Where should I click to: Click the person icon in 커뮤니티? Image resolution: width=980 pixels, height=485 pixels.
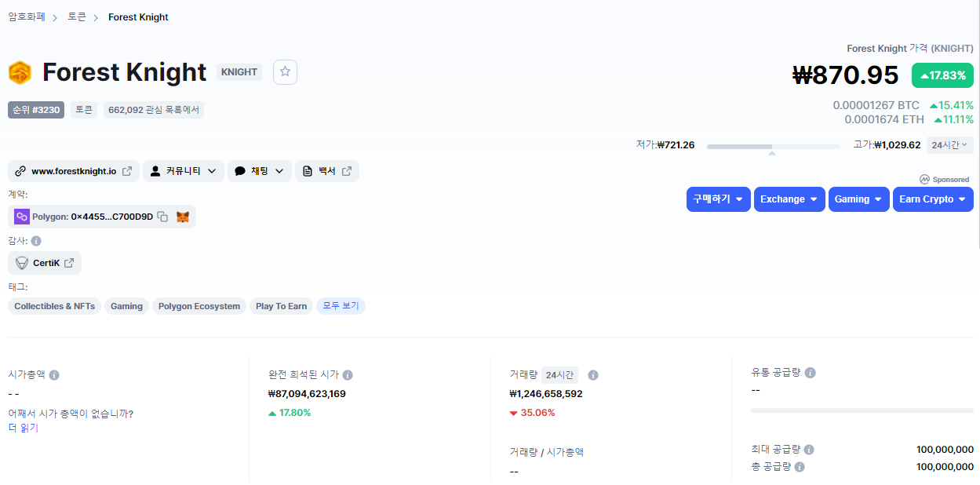tap(155, 171)
